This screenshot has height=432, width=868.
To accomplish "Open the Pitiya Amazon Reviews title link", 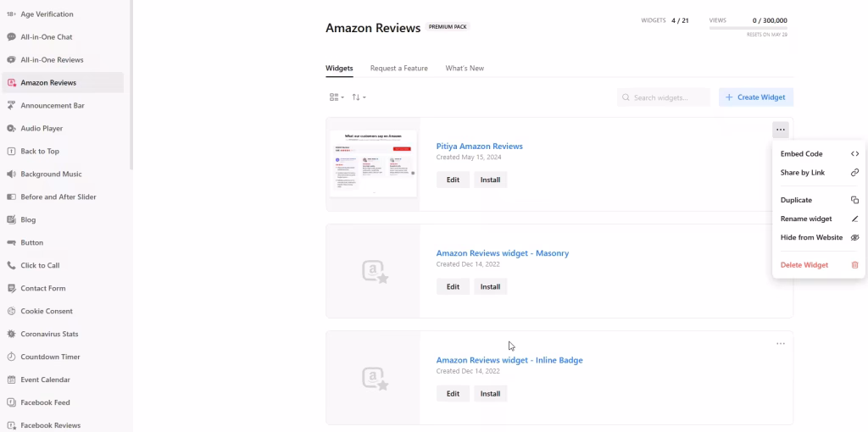I will 480,147.
